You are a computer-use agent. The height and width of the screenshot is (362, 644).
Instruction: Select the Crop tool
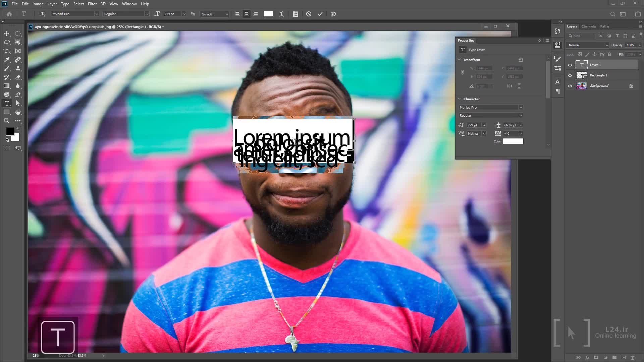(x=7, y=51)
